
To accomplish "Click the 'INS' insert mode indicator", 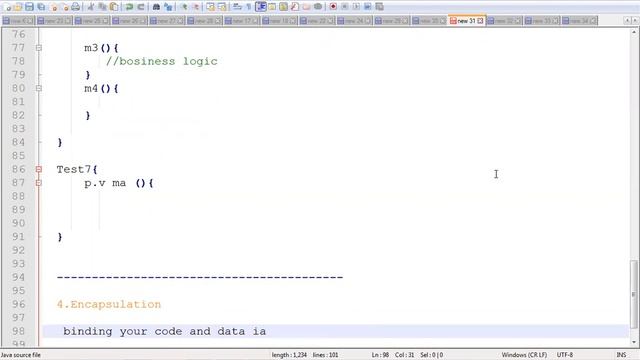I will click(621, 355).
